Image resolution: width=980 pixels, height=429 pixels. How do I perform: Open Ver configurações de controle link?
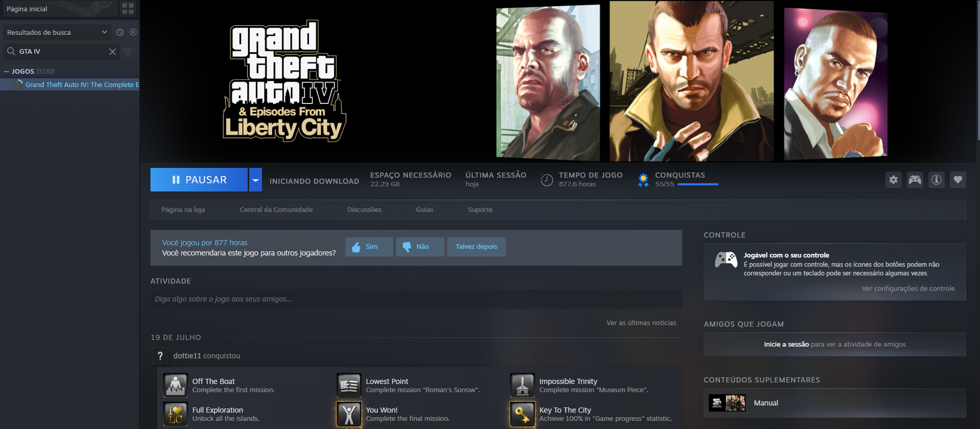click(908, 289)
